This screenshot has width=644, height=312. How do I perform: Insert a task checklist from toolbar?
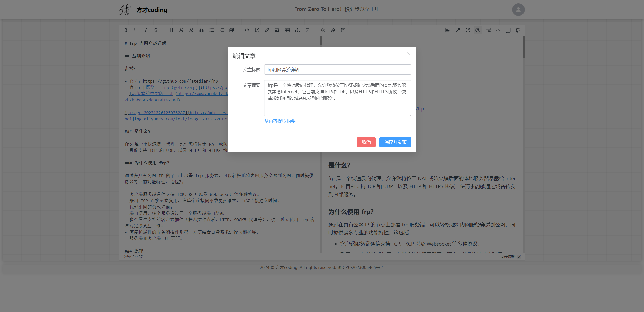coord(232,30)
